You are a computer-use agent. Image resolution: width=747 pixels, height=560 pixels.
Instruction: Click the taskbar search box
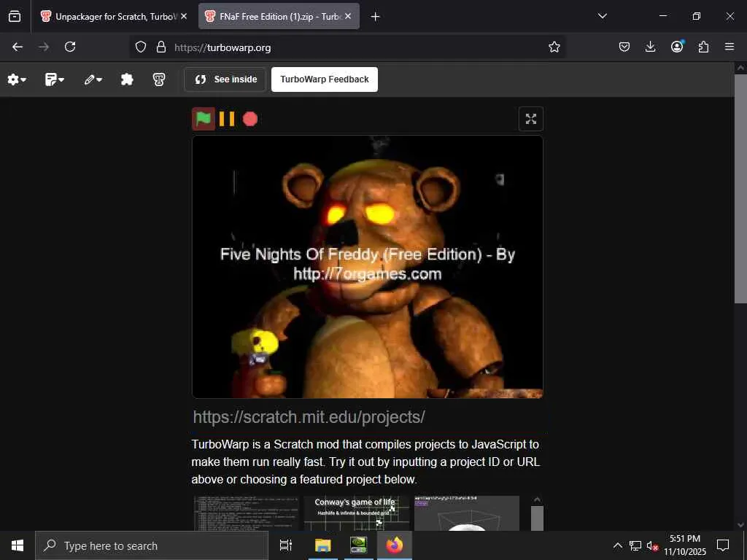152,545
